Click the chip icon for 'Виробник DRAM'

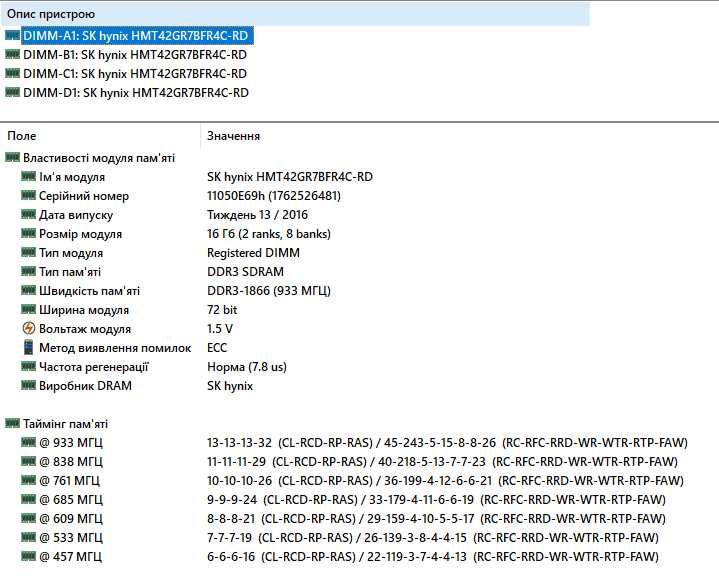(x=28, y=386)
